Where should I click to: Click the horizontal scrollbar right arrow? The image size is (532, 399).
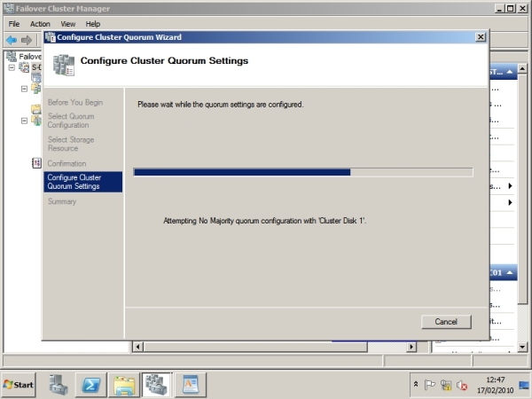(x=411, y=347)
